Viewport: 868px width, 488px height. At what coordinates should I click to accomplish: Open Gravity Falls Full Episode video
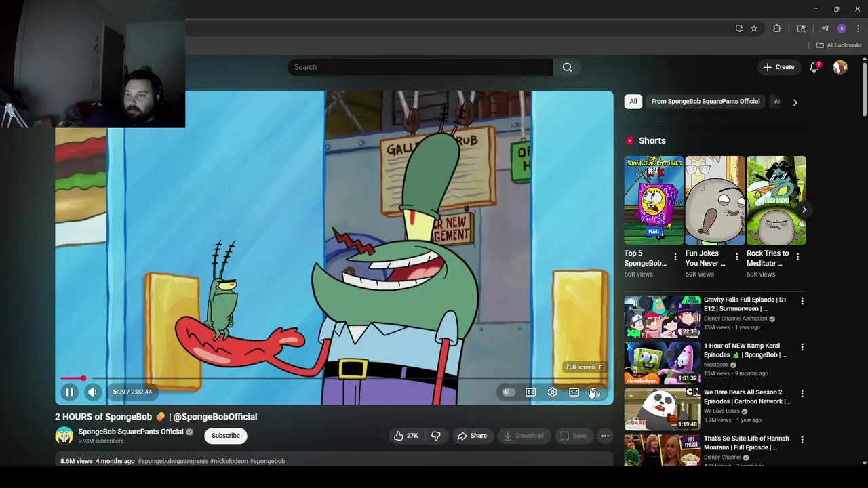click(745, 304)
